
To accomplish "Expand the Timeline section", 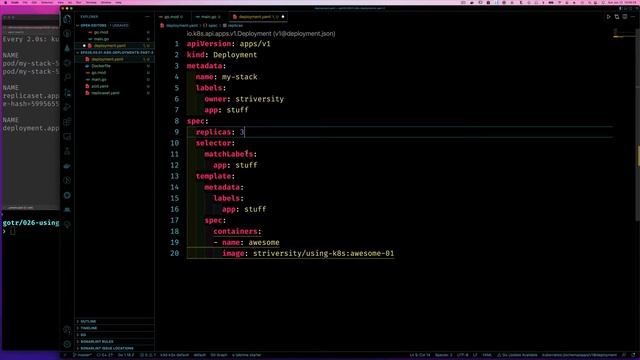I will tap(115, 328).
